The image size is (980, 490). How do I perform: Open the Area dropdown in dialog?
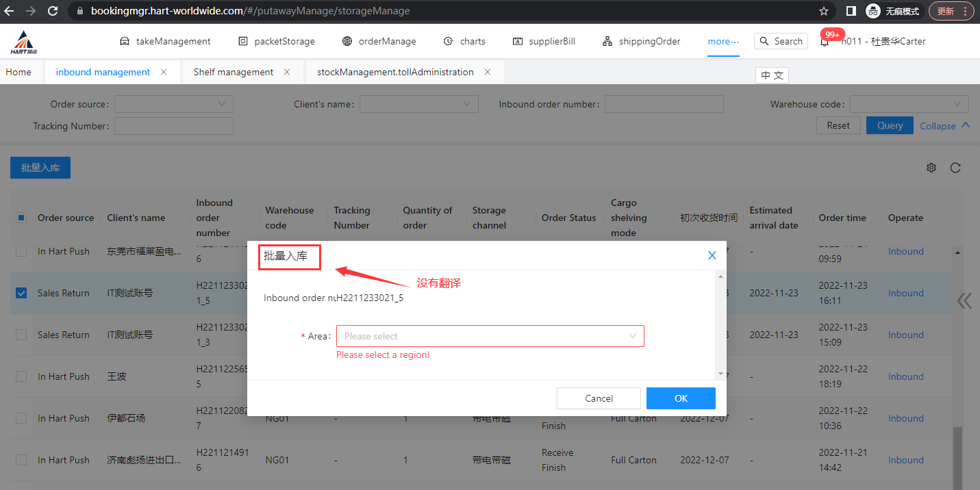[x=490, y=336]
